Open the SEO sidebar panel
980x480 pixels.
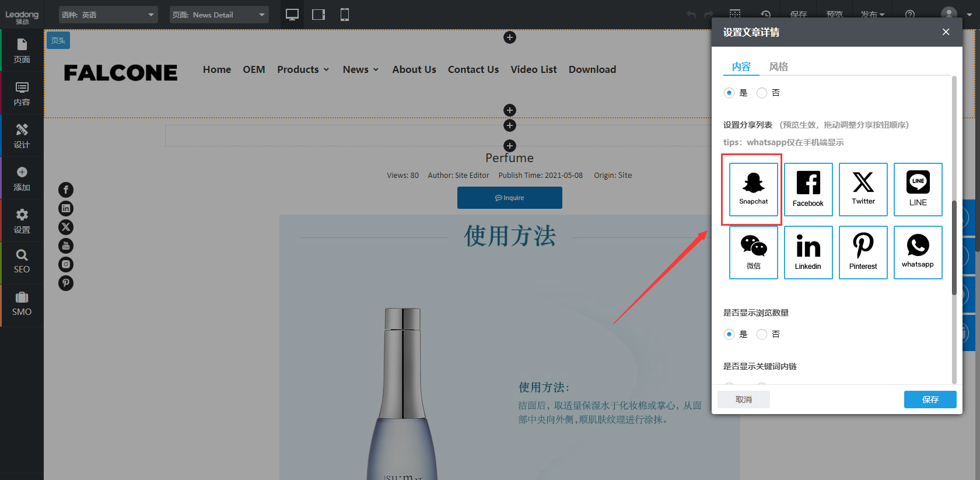[22, 261]
